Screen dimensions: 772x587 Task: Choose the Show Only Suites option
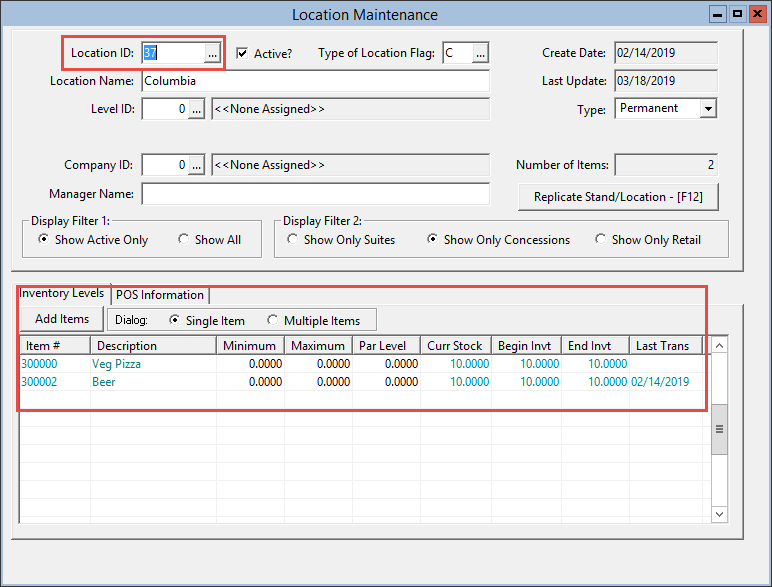(x=292, y=240)
